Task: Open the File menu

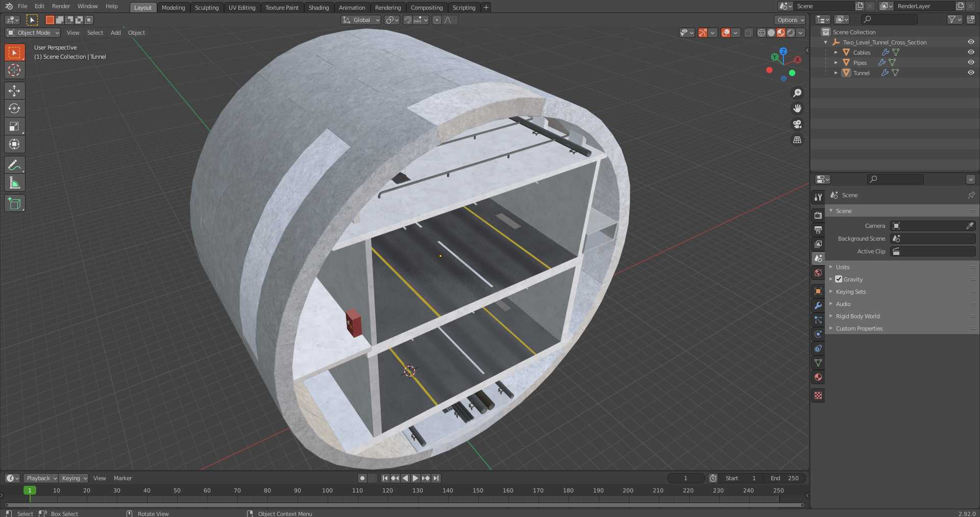Action: coord(22,6)
